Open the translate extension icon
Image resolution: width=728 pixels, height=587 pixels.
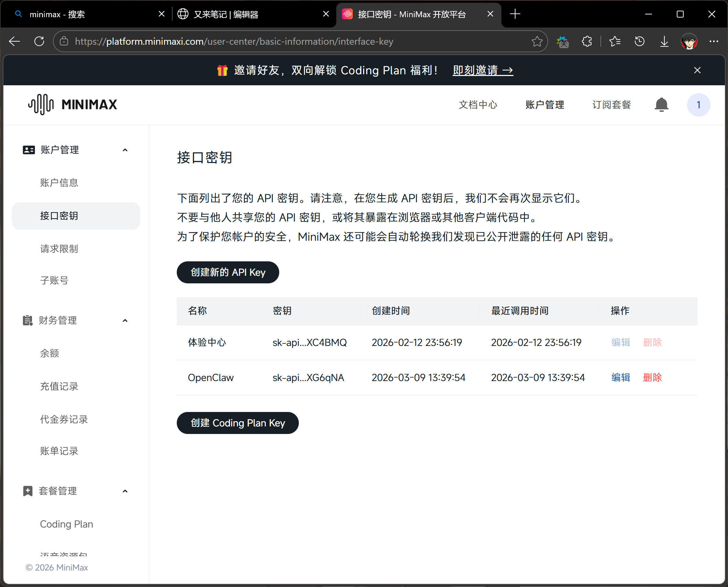pos(563,42)
